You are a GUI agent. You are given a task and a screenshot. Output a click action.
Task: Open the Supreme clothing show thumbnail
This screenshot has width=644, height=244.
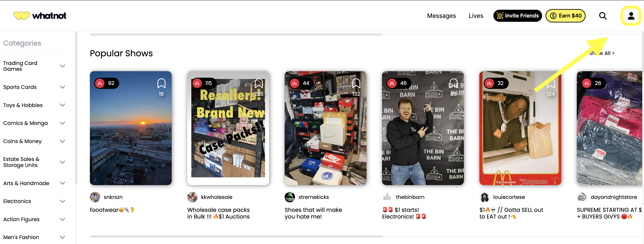point(609,128)
